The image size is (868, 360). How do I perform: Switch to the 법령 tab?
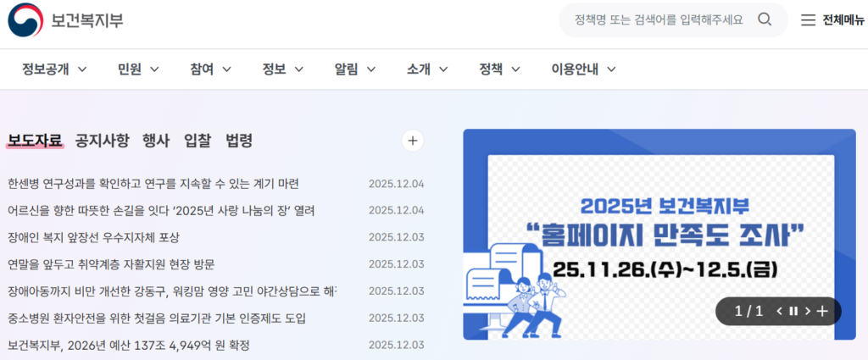(x=239, y=141)
